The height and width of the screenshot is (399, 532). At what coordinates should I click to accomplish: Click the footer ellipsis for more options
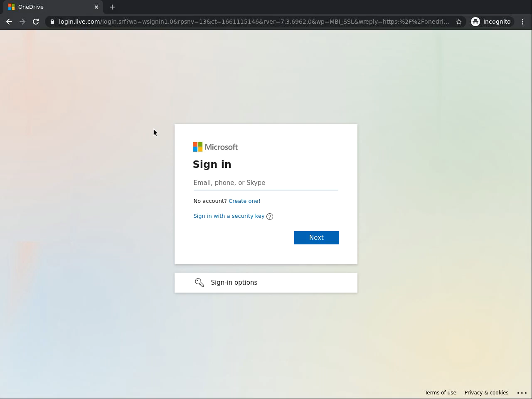522,393
